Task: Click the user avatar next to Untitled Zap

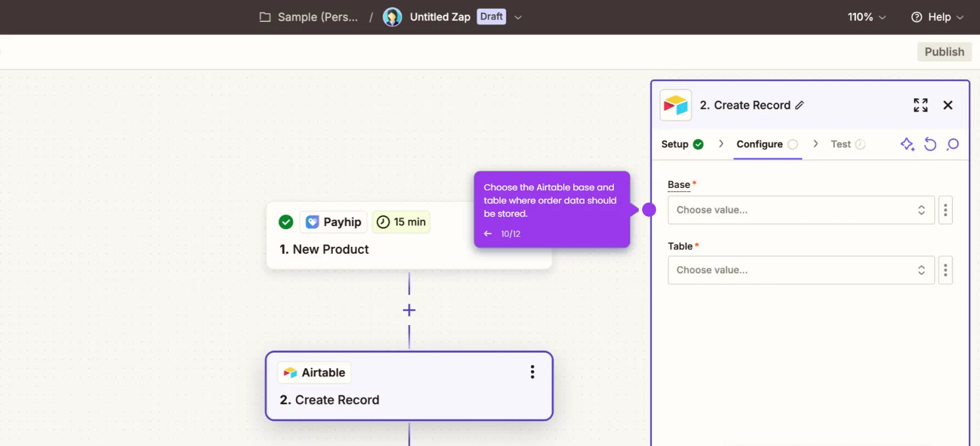Action: point(392,17)
